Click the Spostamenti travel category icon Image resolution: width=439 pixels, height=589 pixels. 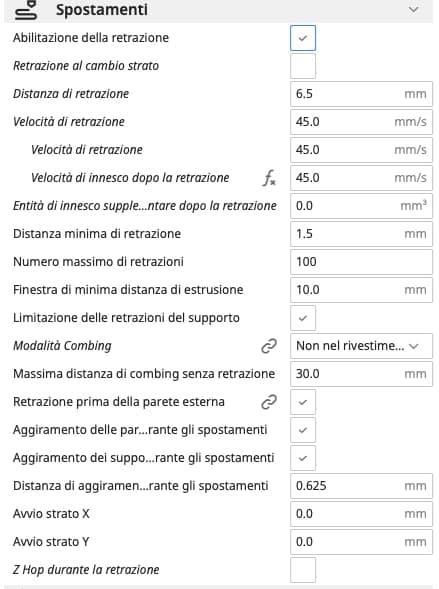pyautogui.click(x=26, y=10)
